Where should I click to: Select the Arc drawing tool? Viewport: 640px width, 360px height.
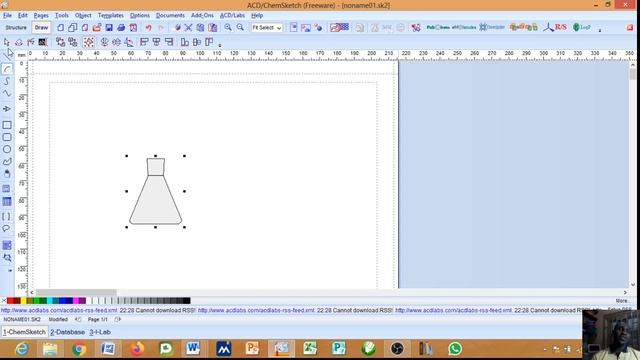7,69
